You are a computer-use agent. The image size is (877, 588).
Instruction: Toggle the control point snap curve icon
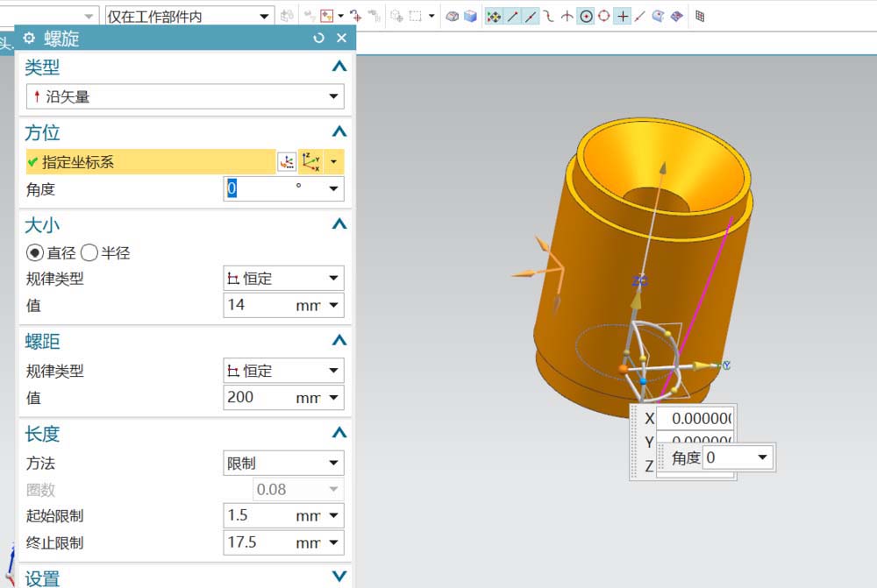pyautogui.click(x=549, y=16)
